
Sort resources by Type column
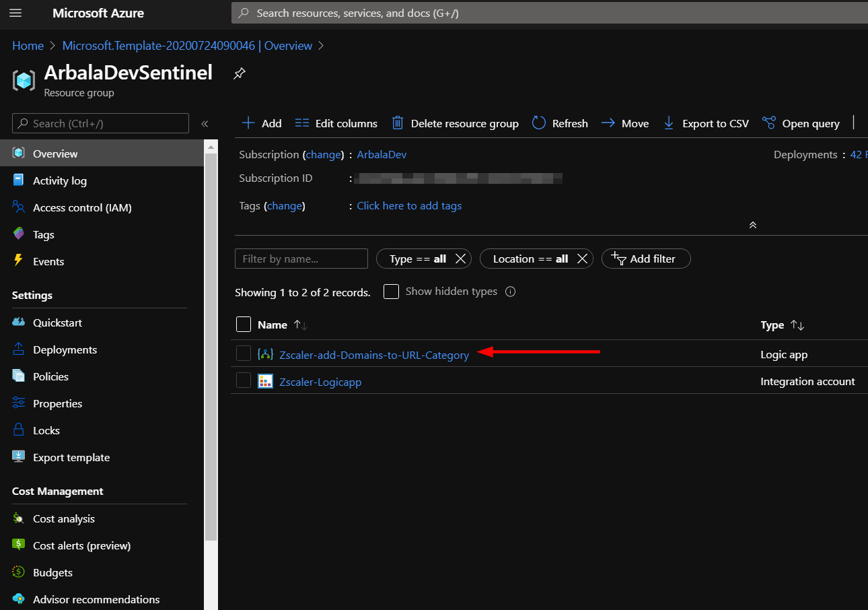783,325
